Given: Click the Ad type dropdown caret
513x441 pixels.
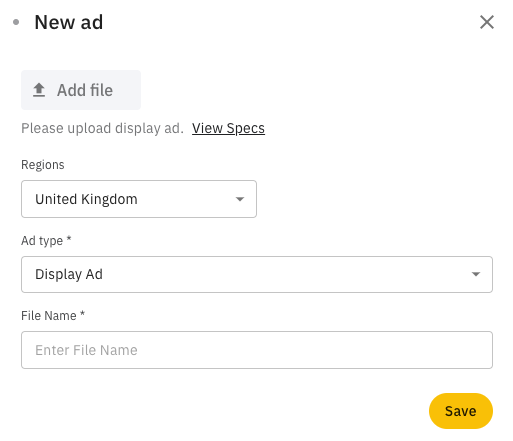Looking at the screenshot, I should 476,274.
